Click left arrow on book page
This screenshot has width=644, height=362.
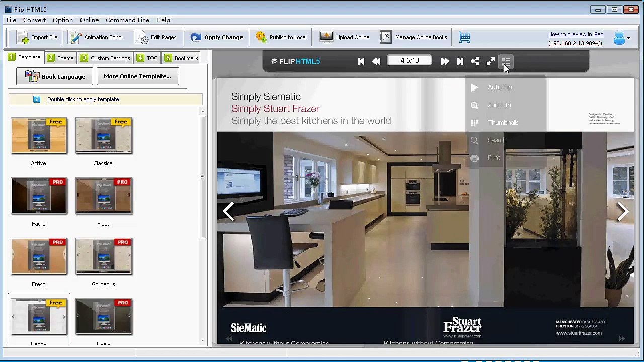[x=229, y=212]
